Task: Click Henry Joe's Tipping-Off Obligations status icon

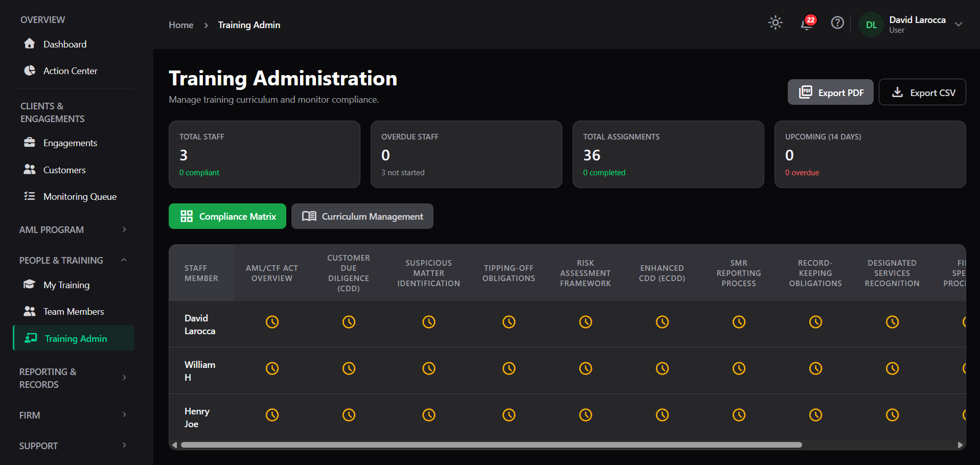Action: point(509,415)
